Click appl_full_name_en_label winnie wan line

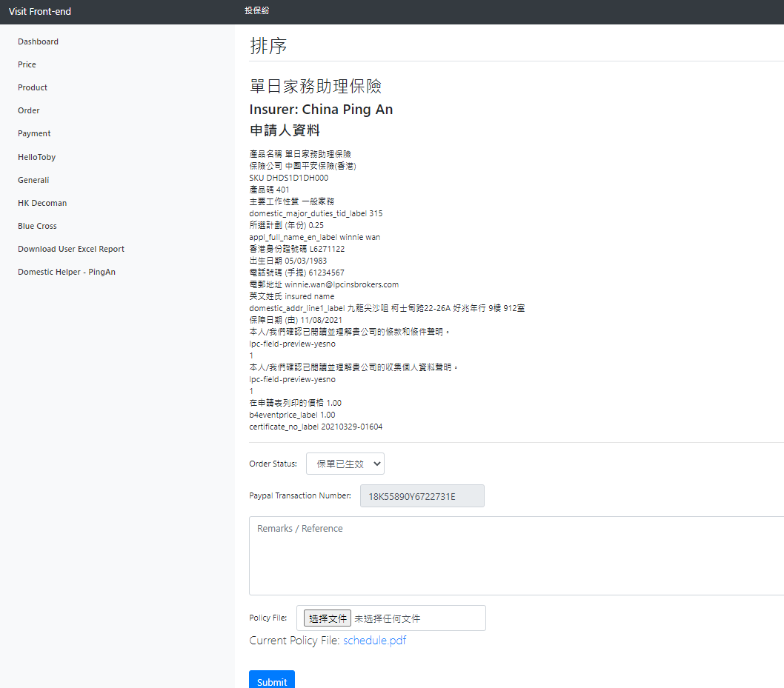point(314,237)
